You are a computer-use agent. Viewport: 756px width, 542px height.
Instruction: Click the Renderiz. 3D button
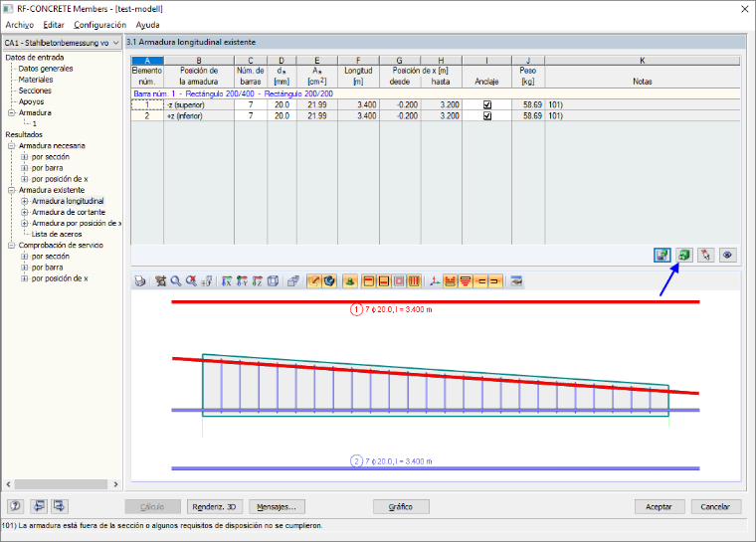(215, 507)
